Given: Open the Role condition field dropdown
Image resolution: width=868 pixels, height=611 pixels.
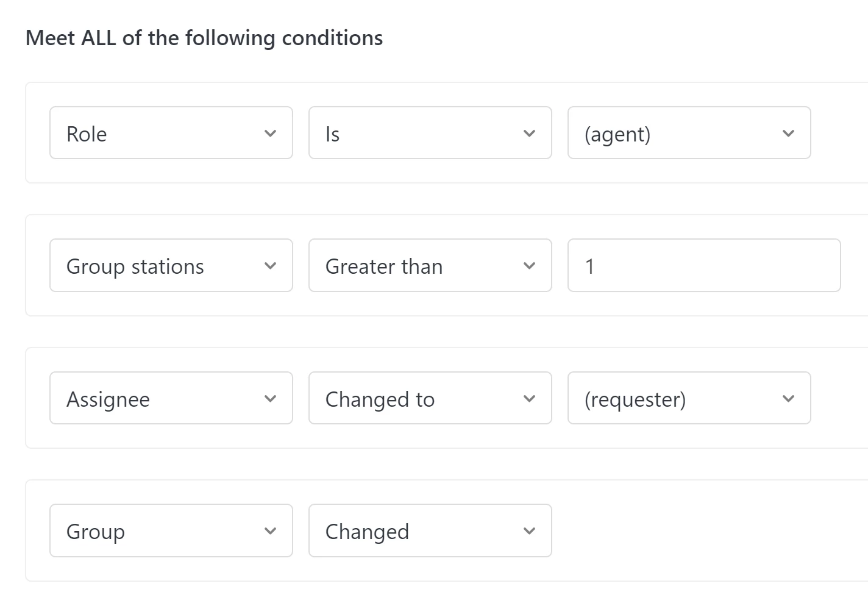Looking at the screenshot, I should (171, 133).
